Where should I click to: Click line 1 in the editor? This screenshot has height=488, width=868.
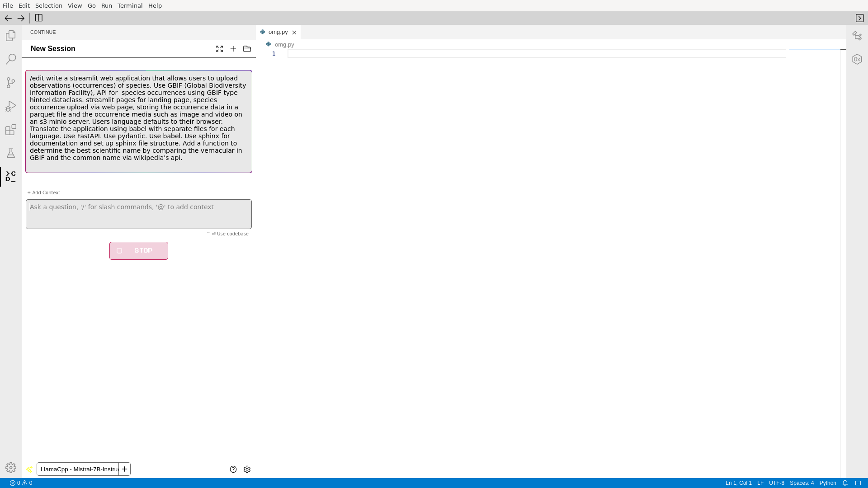pyautogui.click(x=537, y=54)
